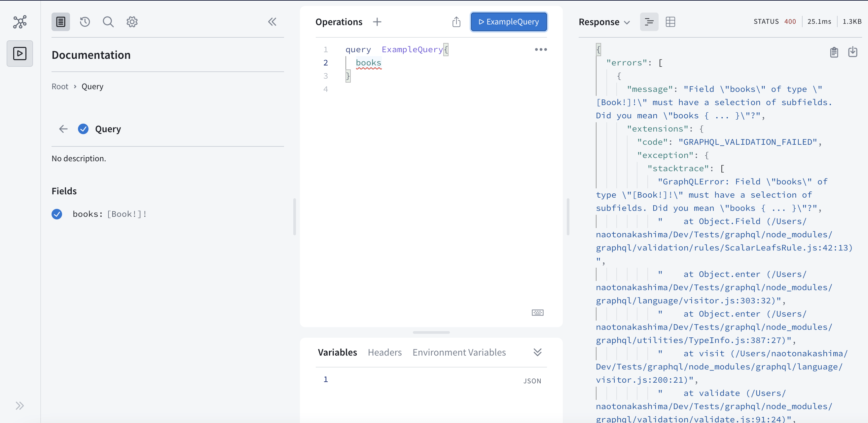Open the operation history clock icon
The width and height of the screenshot is (868, 423).
click(x=85, y=22)
